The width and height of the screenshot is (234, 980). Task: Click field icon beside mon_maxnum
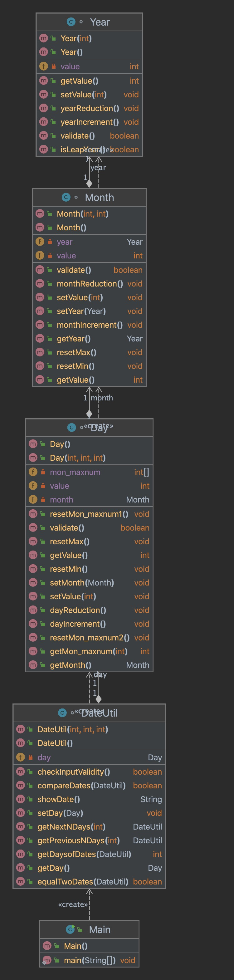tap(33, 472)
